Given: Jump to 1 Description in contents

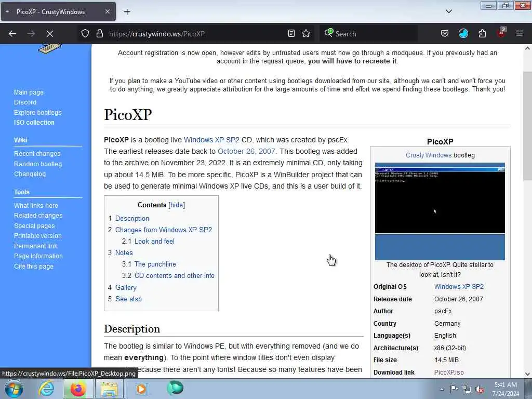Looking at the screenshot, I should 132,219.
